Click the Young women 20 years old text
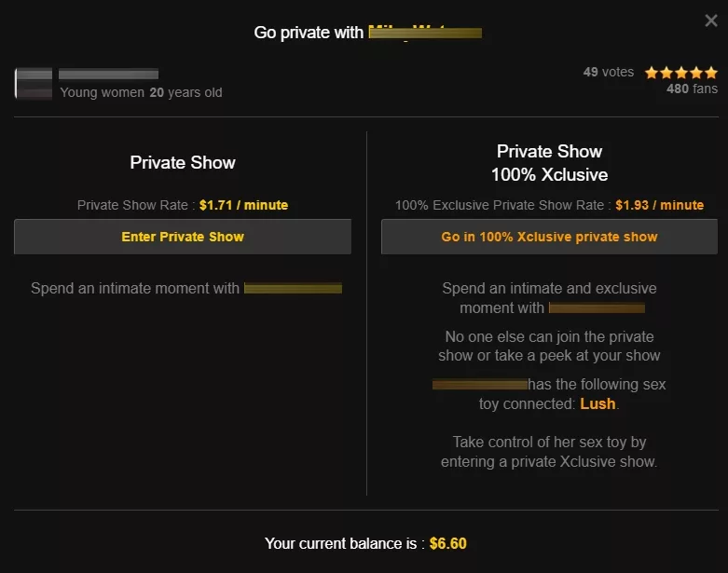 (x=141, y=92)
